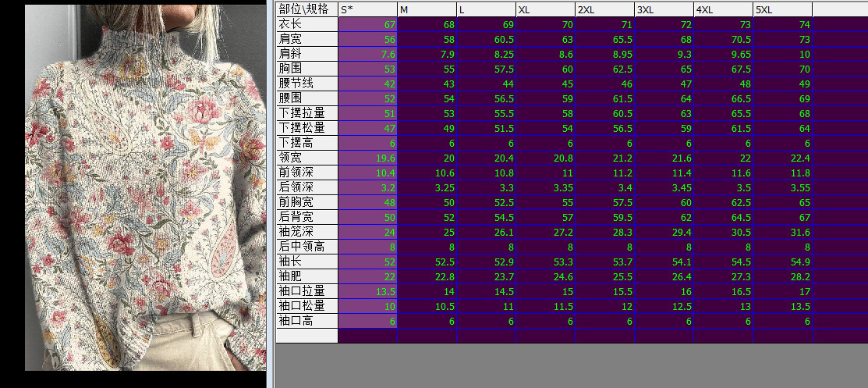Click the 肩斜 value 7.6 in S* column
This screenshot has width=868, height=388.
368,55
